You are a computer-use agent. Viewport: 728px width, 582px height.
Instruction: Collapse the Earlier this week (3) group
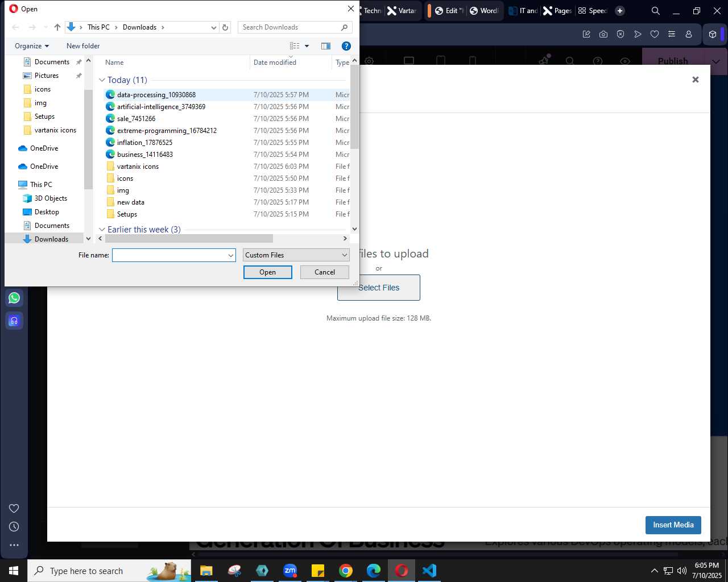tap(102, 230)
